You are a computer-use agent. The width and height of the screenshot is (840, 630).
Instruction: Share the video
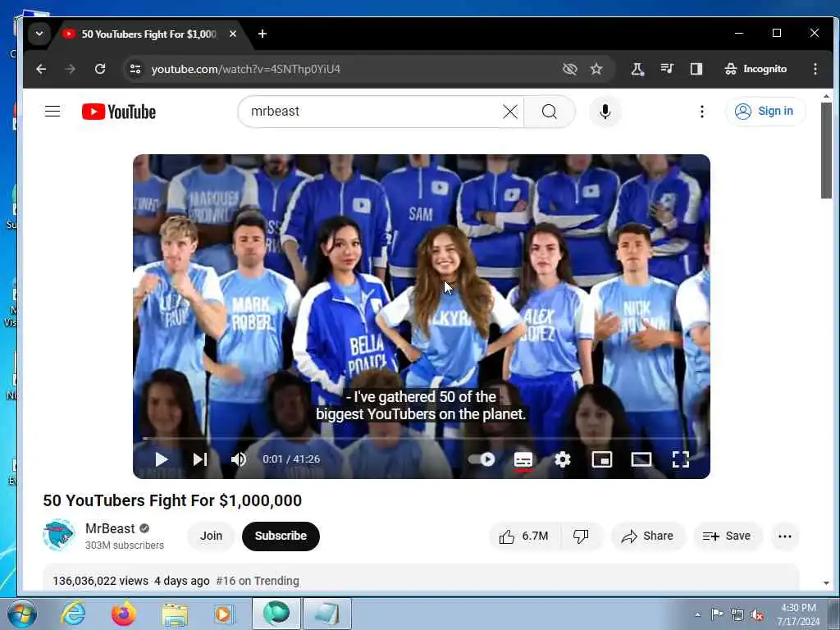pyautogui.click(x=648, y=536)
